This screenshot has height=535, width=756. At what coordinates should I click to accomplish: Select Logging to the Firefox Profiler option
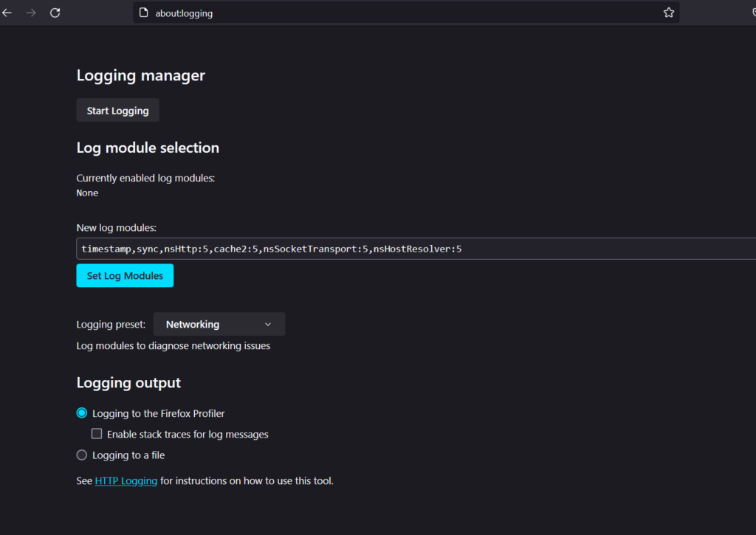point(82,413)
